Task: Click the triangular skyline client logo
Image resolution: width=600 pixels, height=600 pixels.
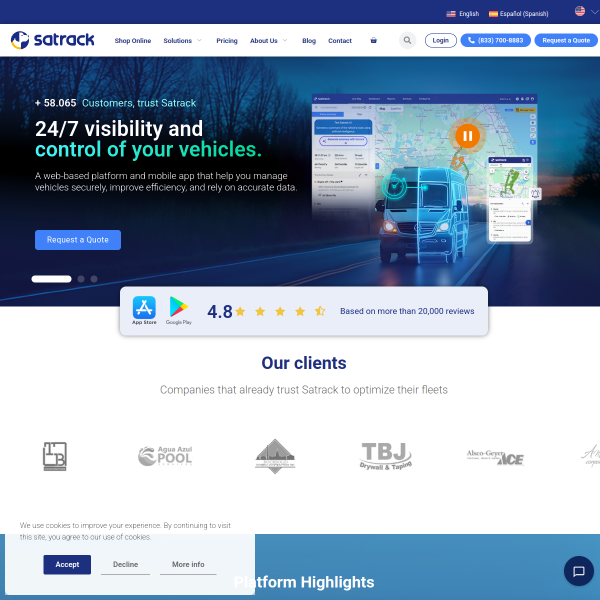Action: click(x=275, y=456)
